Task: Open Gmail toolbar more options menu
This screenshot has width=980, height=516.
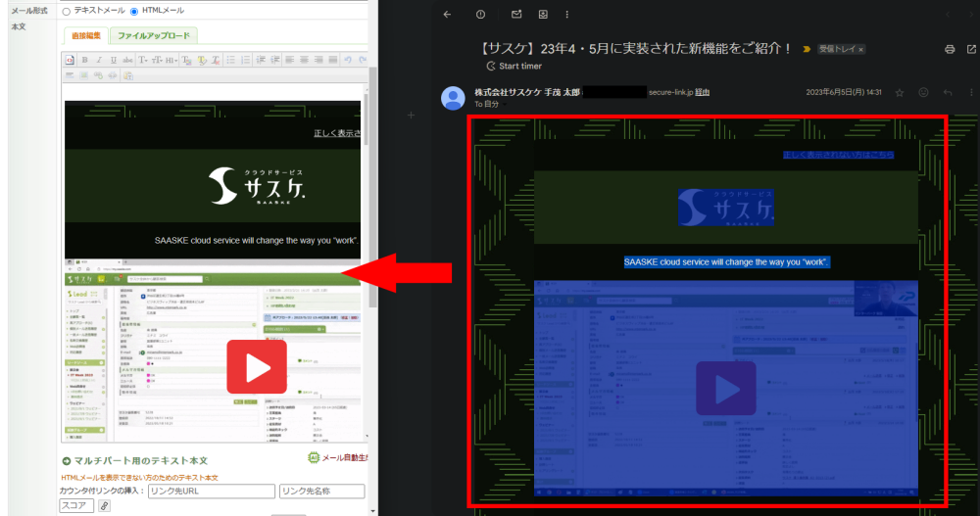Action: [566, 15]
